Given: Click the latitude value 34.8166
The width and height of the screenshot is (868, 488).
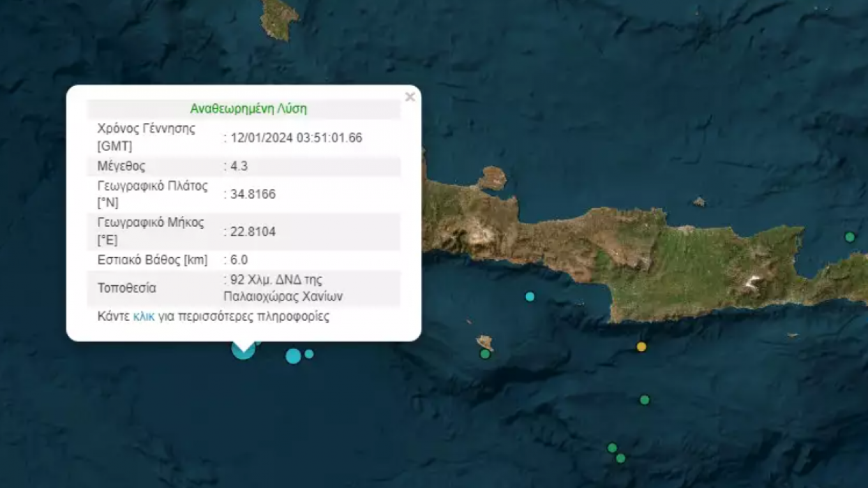Looking at the screenshot, I should coord(253,195).
